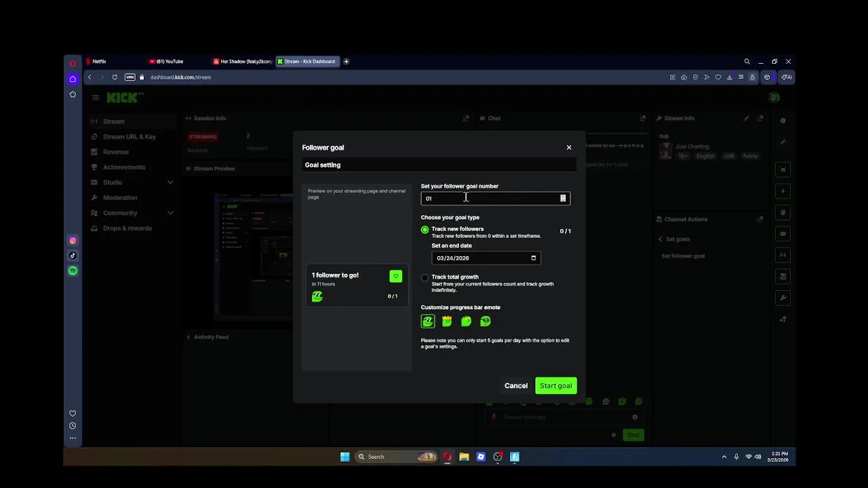Image resolution: width=868 pixels, height=488 pixels.
Task: Toggle the VPN badge in the address bar
Action: click(130, 77)
